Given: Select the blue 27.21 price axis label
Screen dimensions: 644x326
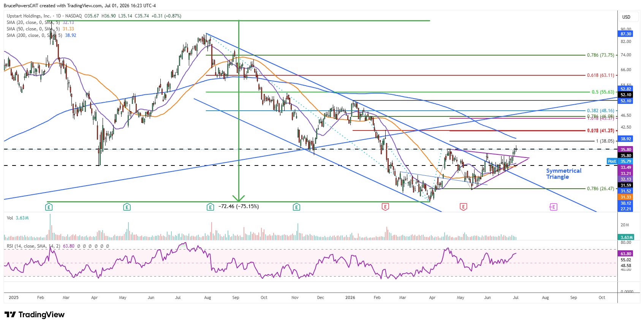Looking at the screenshot, I should point(626,209).
